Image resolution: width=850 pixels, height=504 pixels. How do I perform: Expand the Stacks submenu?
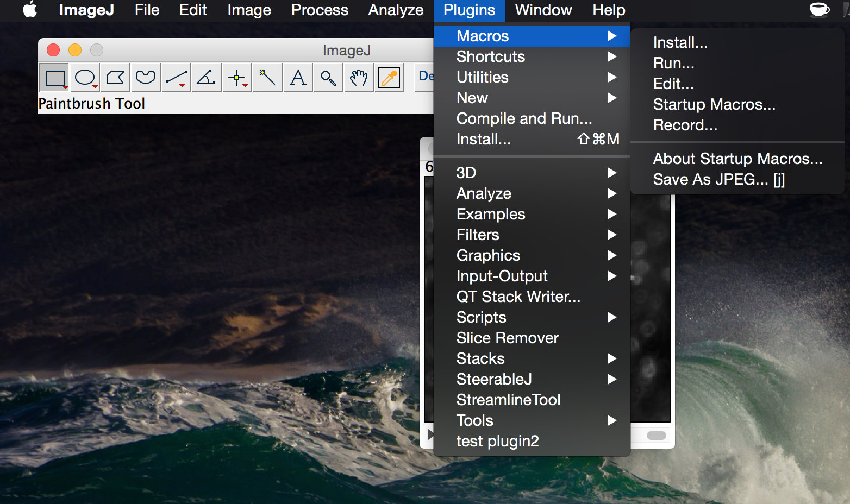pyautogui.click(x=532, y=358)
